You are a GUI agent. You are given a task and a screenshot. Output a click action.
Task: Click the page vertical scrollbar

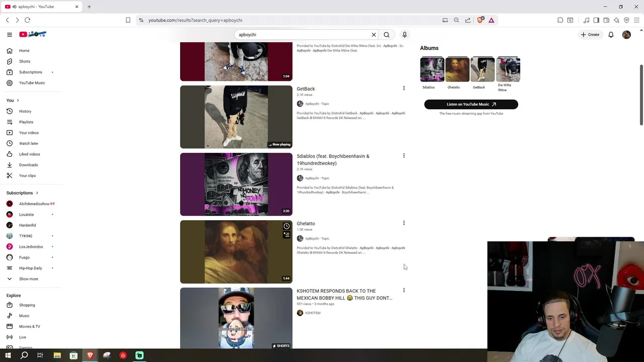[641, 96]
